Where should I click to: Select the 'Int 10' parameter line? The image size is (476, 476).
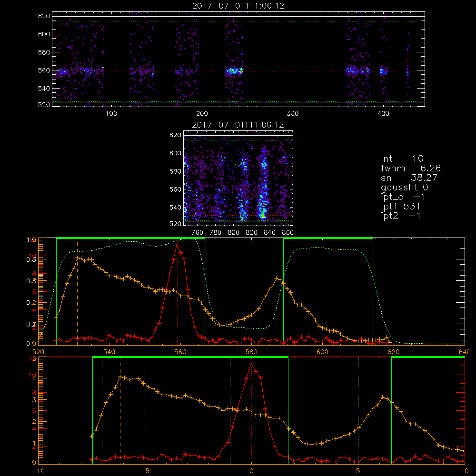click(402, 159)
